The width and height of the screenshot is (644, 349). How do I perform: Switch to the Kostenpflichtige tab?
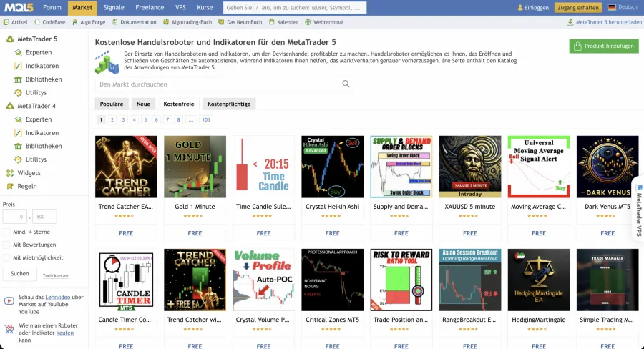point(229,104)
